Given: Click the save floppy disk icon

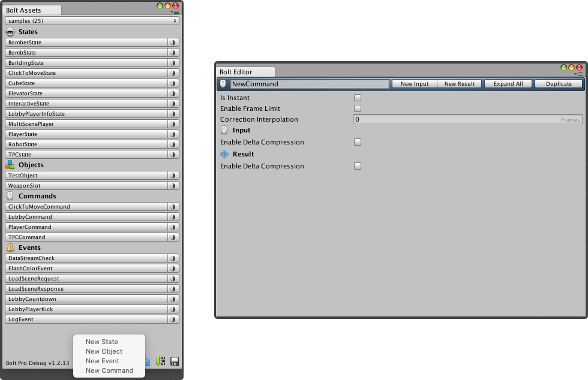Looking at the screenshot, I should [x=175, y=361].
